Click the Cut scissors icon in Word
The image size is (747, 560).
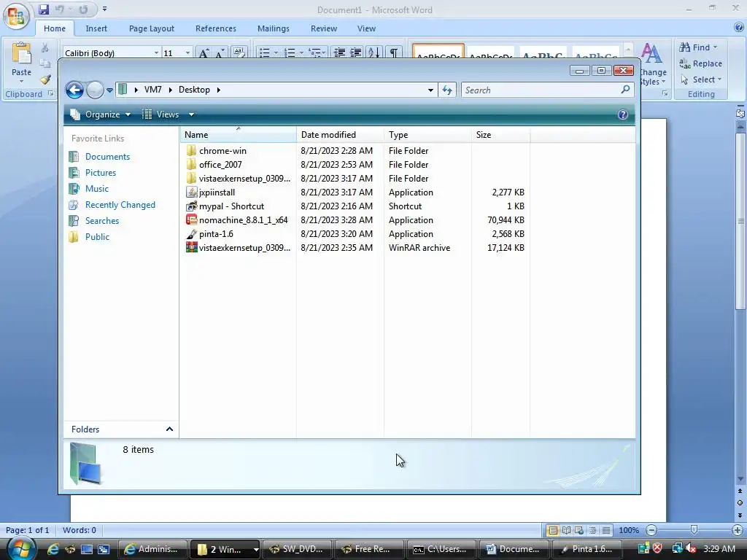[44, 47]
